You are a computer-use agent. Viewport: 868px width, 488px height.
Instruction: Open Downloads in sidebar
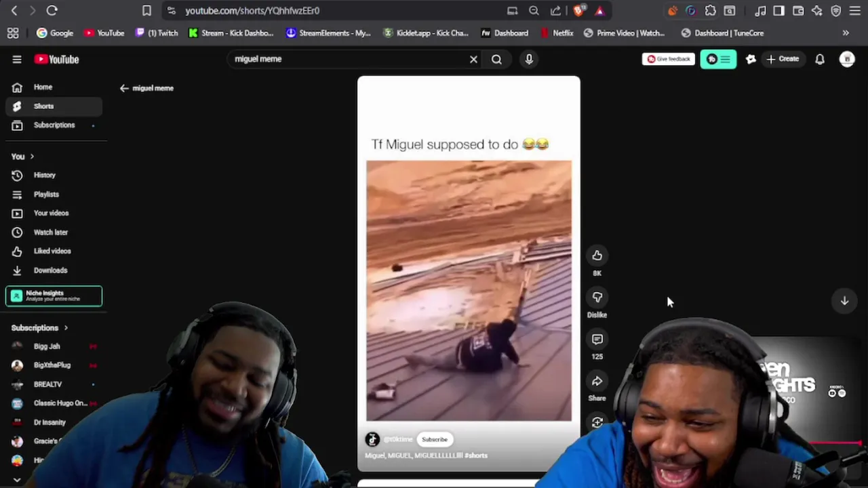pyautogui.click(x=54, y=270)
